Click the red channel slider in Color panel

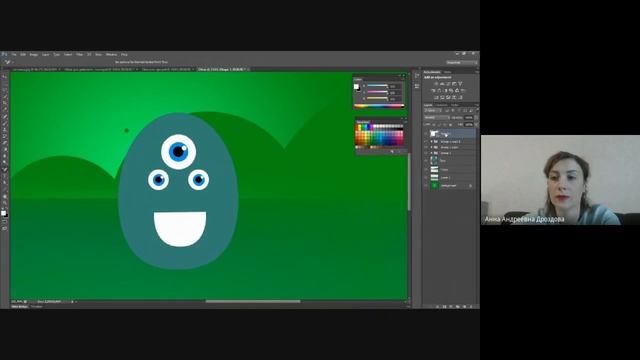coord(378,86)
